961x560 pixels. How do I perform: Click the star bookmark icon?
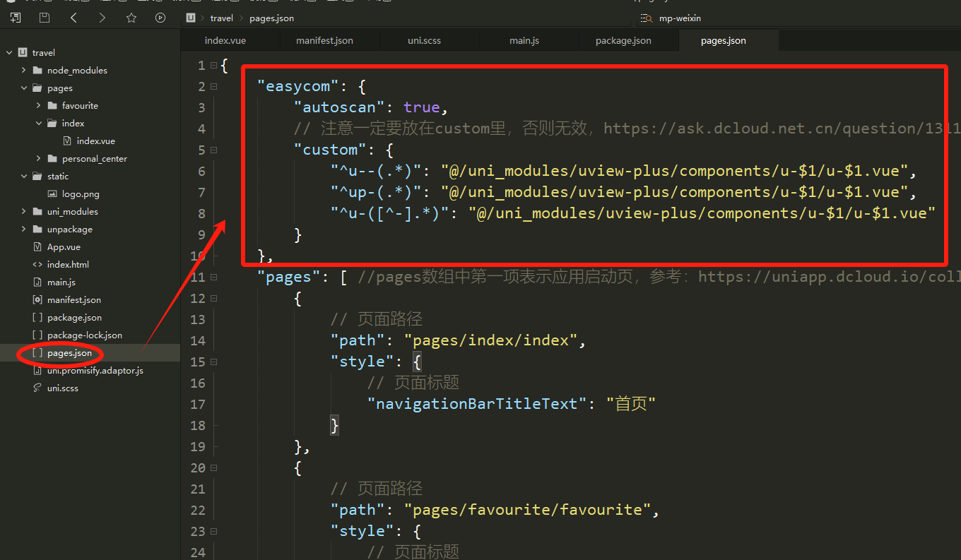(x=131, y=18)
